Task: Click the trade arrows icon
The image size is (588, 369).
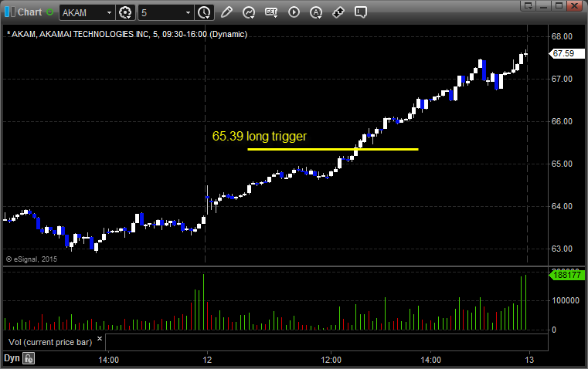Action: [338, 12]
